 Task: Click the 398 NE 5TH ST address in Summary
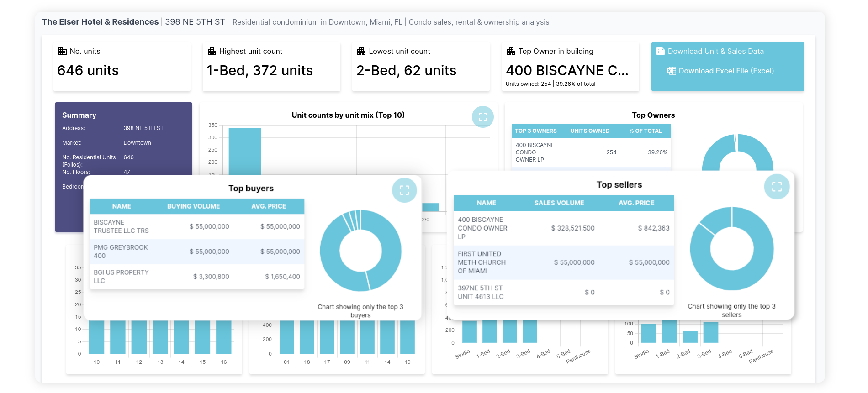[143, 128]
